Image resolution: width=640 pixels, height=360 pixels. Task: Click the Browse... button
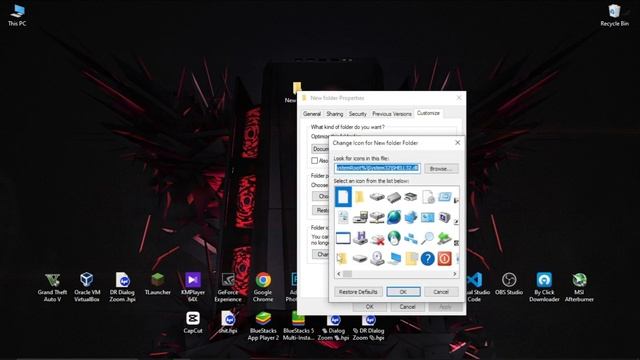(x=441, y=169)
